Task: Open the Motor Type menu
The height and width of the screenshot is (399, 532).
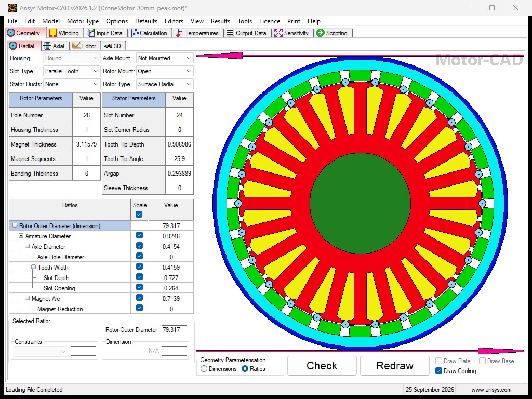Action: tap(83, 21)
